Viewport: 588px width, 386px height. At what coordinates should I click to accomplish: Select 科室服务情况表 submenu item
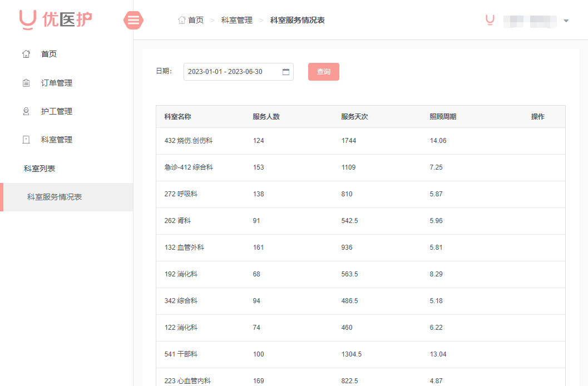pyautogui.click(x=66, y=197)
